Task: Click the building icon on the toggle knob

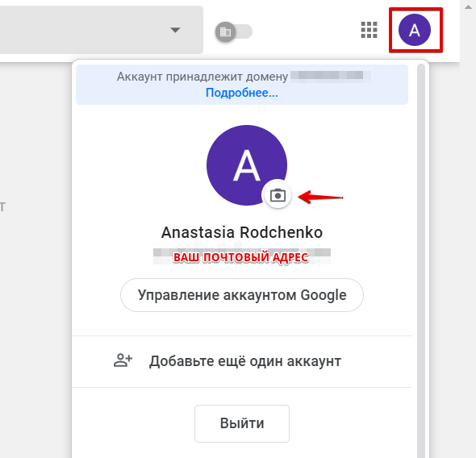Action: (225, 31)
